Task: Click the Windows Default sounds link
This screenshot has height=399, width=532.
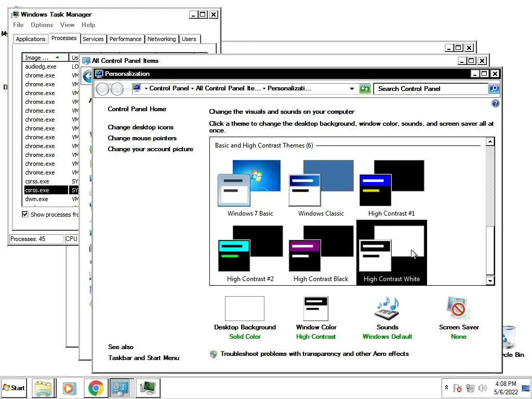Action: coord(387,337)
